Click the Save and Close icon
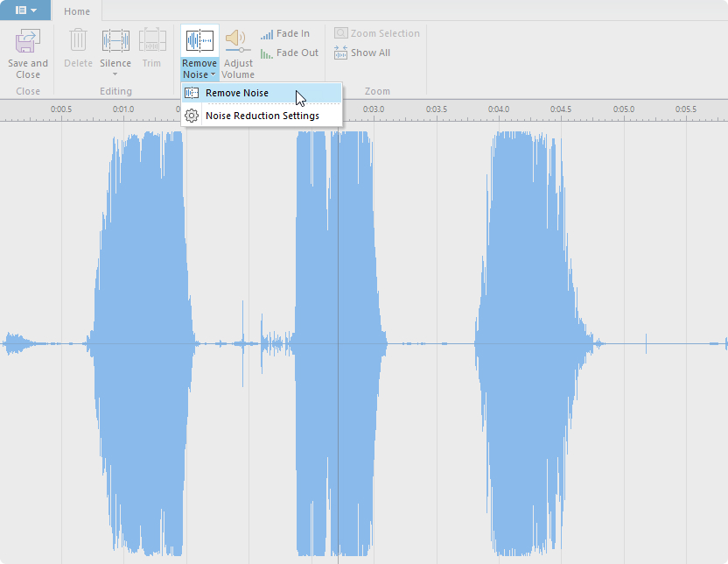Viewport: 728px width, 564px height. coord(28,41)
